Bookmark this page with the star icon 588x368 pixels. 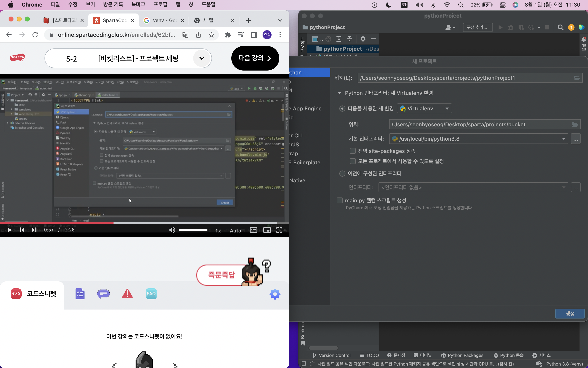tap(212, 35)
